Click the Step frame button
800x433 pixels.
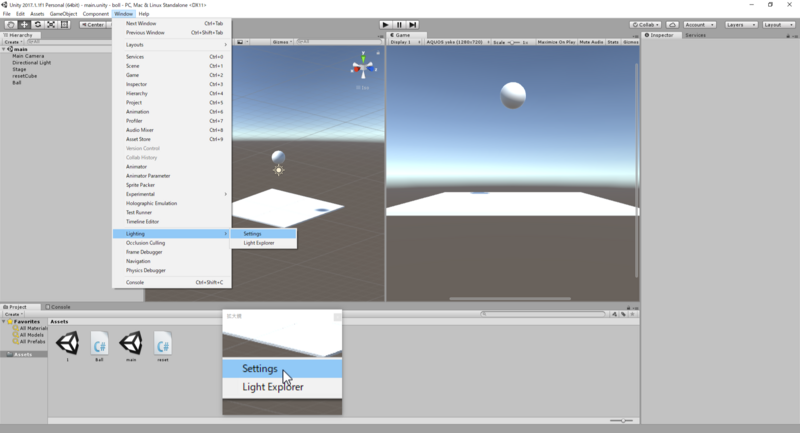(413, 24)
